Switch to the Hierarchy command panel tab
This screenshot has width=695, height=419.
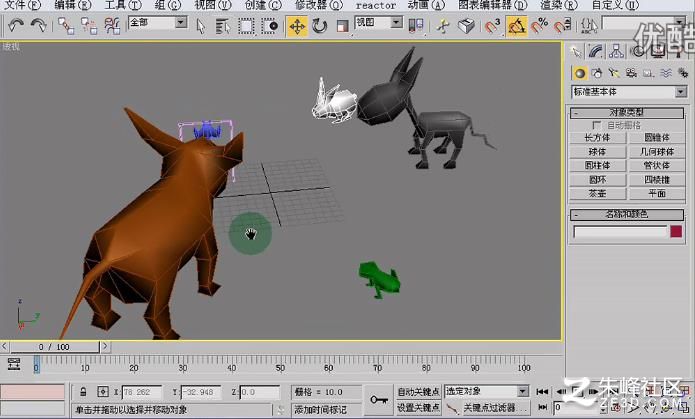(616, 52)
